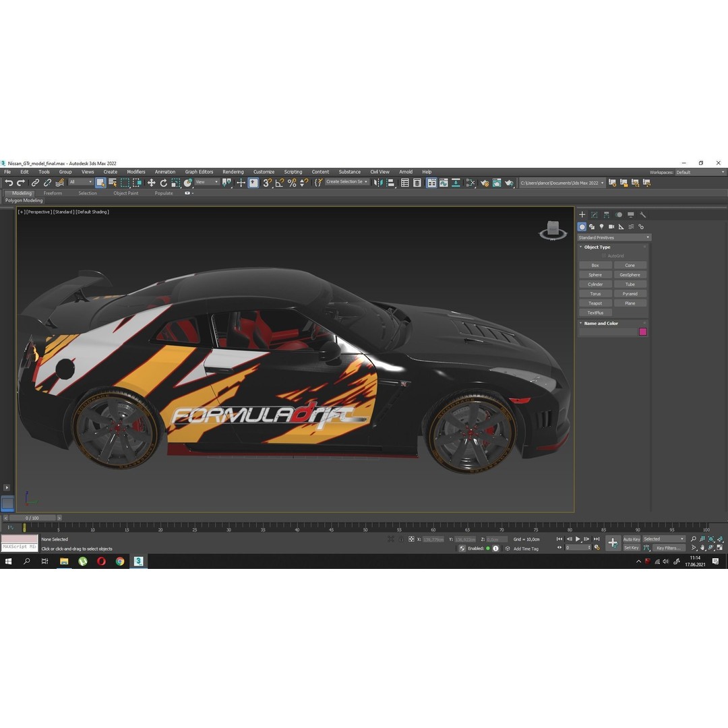This screenshot has height=728, width=728.
Task: Click the Box primitive button
Action: (x=595, y=266)
